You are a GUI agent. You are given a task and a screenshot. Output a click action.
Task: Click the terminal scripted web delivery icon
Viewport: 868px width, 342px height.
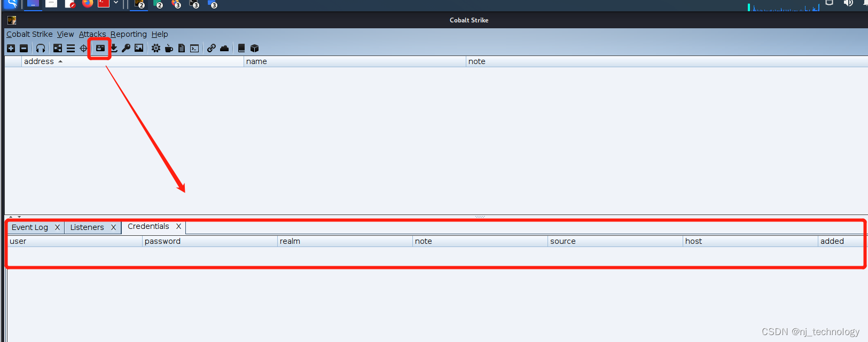pos(194,49)
